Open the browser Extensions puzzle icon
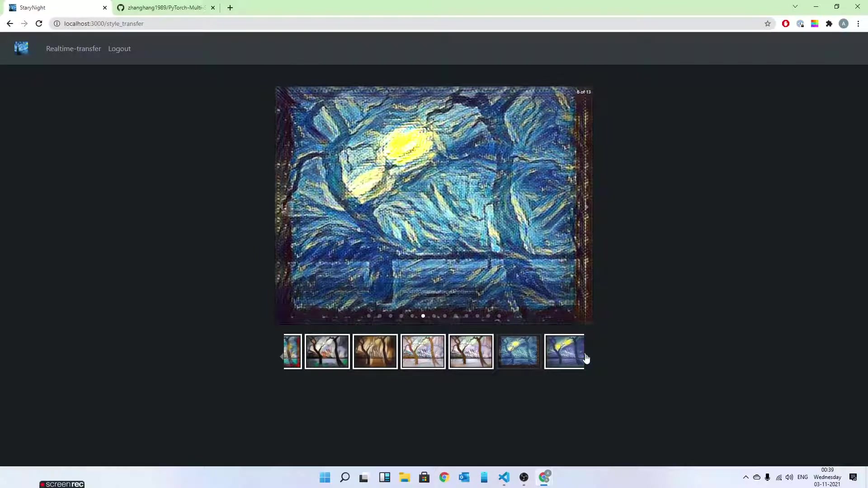The width and height of the screenshot is (868, 488). (829, 23)
